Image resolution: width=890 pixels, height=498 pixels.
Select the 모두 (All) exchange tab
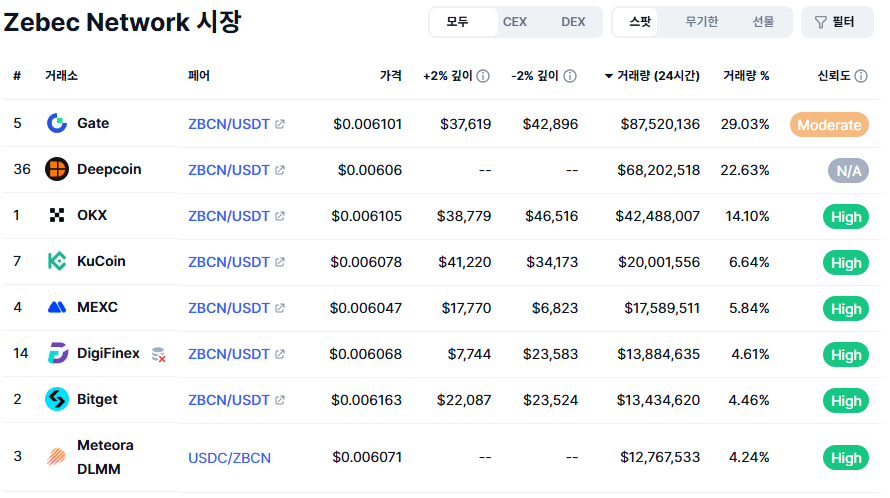[x=464, y=22]
